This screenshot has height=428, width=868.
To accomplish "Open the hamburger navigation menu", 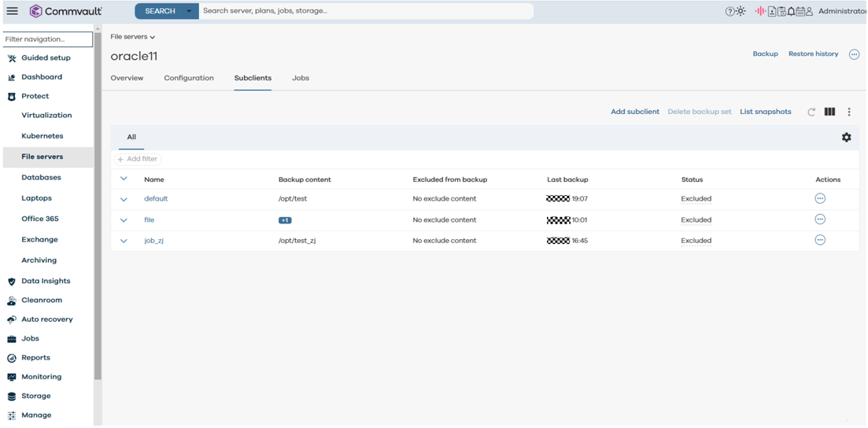I will 12,11.
